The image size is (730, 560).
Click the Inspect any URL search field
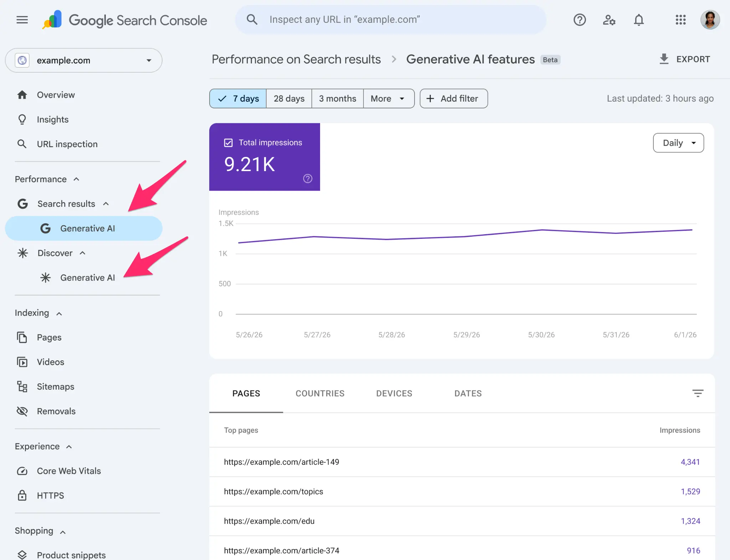tap(390, 20)
